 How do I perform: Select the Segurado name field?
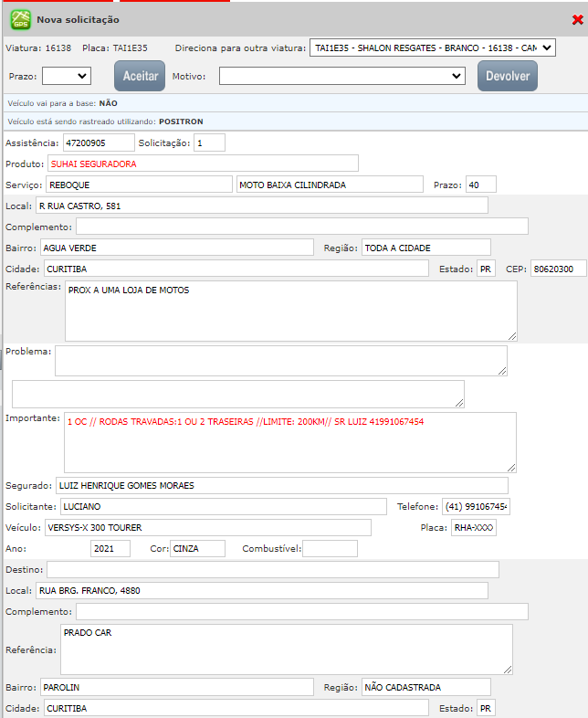click(281, 485)
